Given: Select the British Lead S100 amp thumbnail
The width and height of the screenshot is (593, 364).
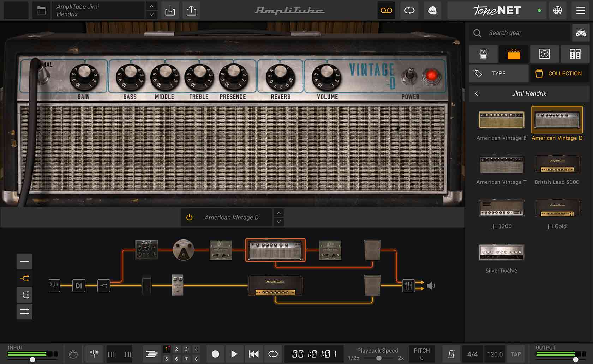Looking at the screenshot, I should 557,165.
